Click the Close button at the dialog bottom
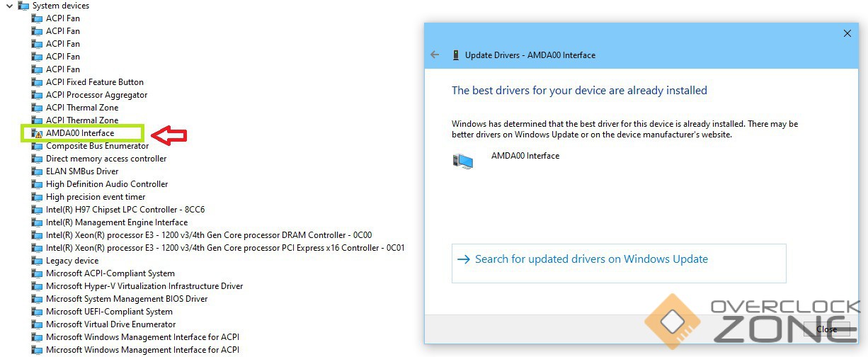Screen dimensions: 868x357 pyautogui.click(x=826, y=329)
